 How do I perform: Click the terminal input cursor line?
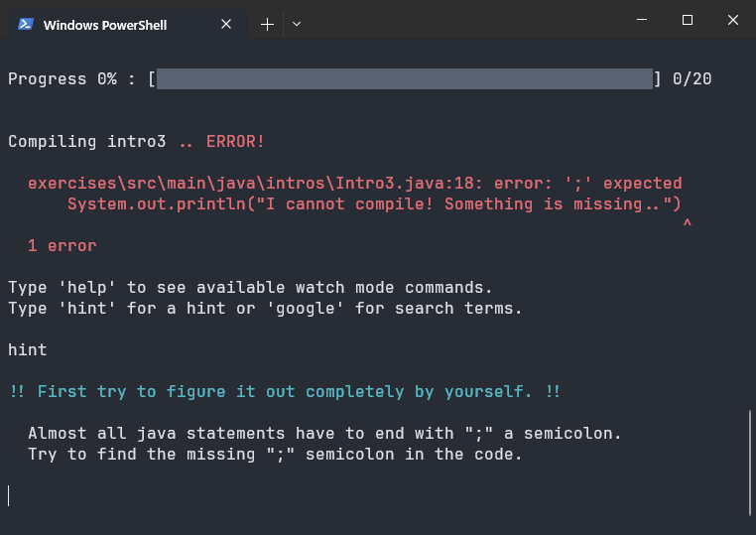(9, 496)
